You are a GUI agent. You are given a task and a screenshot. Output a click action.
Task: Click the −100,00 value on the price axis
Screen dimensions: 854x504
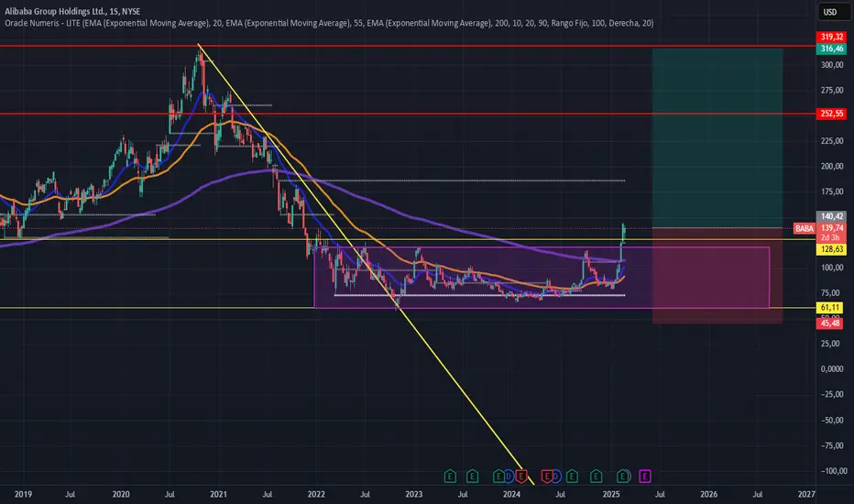(x=832, y=471)
